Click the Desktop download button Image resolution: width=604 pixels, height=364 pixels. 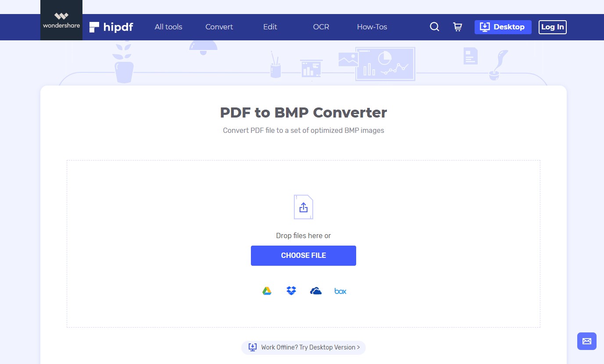coord(503,27)
